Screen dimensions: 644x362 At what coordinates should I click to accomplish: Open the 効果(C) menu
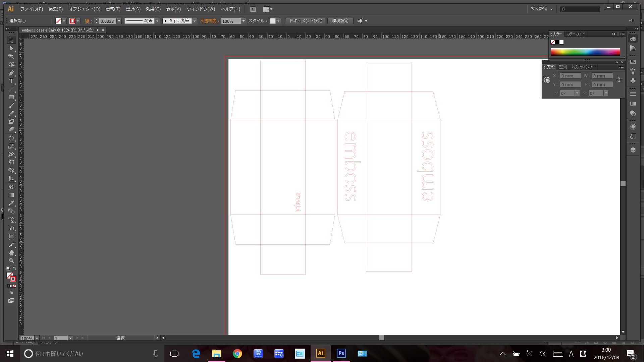pos(153,9)
